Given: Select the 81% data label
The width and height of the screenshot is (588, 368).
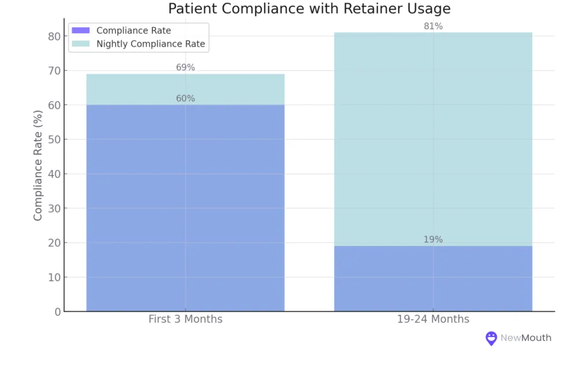Looking at the screenshot, I should click(x=433, y=26).
